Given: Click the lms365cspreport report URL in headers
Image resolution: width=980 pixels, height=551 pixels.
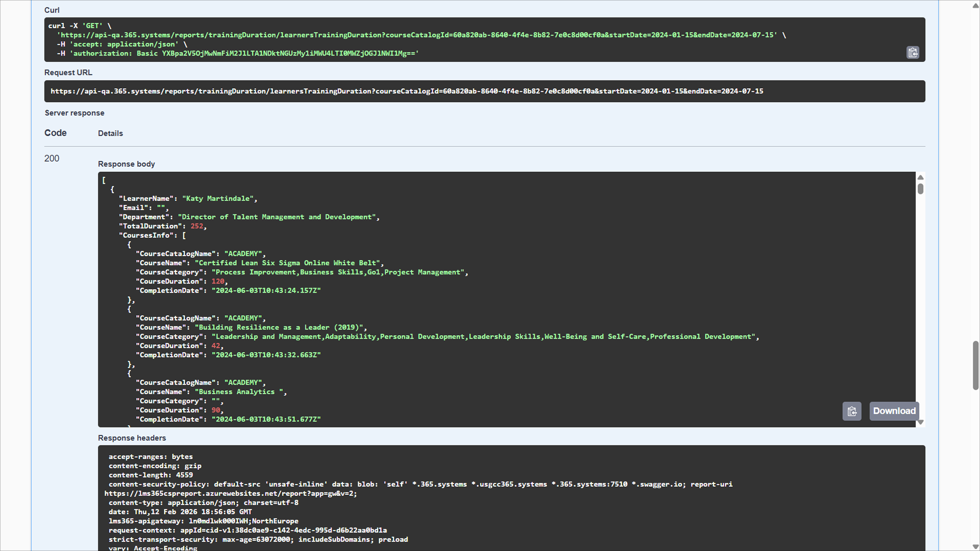Looking at the screenshot, I should coord(230,494).
